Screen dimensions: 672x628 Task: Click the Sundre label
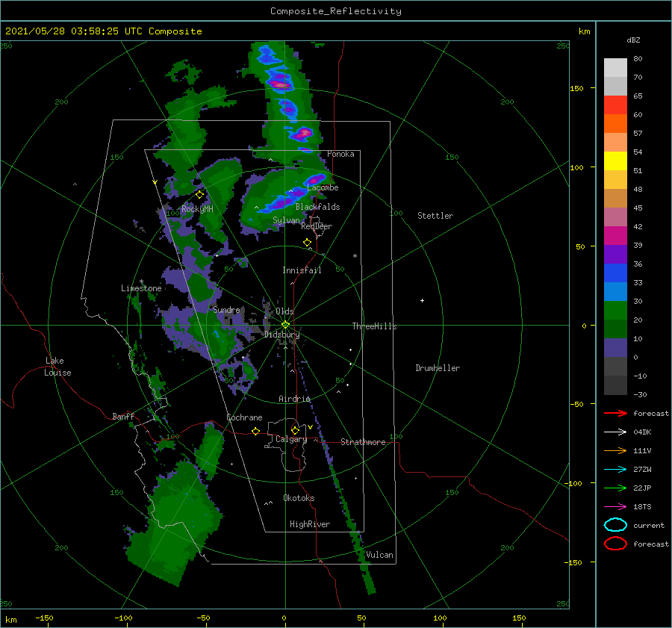tap(226, 309)
